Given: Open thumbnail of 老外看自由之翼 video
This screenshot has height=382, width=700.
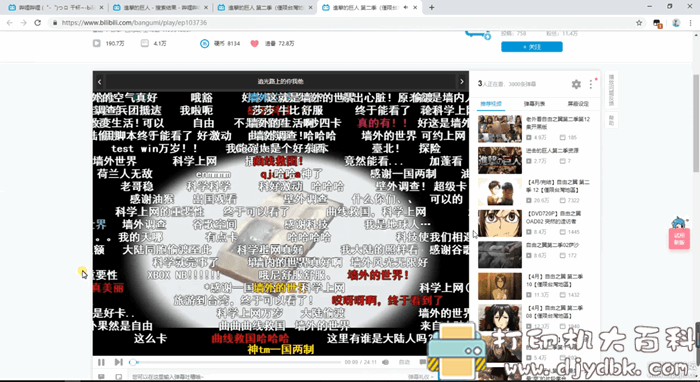Looking at the screenshot, I should coord(500,129).
